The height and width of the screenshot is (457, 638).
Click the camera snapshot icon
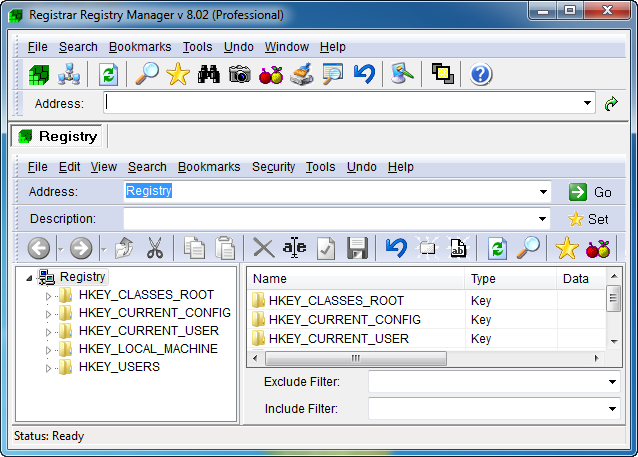239,74
